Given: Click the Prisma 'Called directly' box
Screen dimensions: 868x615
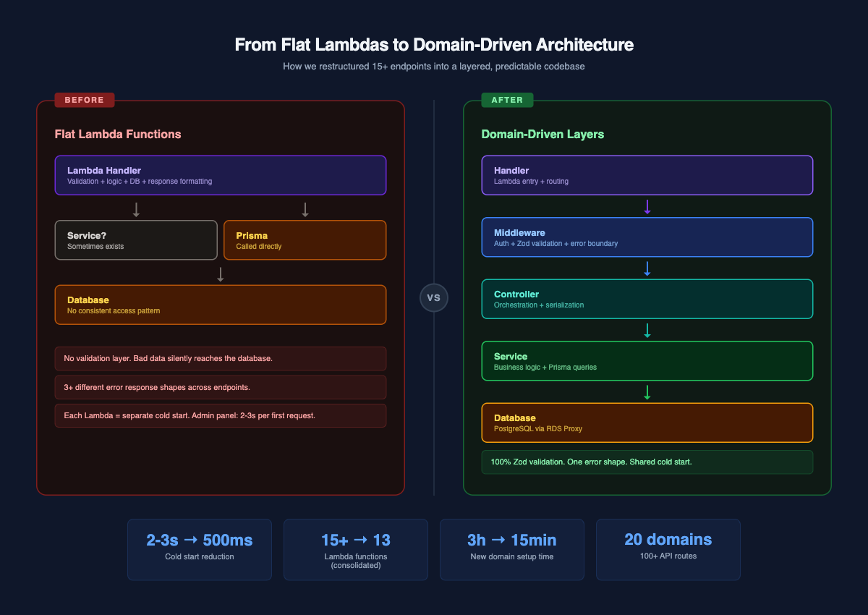Looking at the screenshot, I should [305, 240].
